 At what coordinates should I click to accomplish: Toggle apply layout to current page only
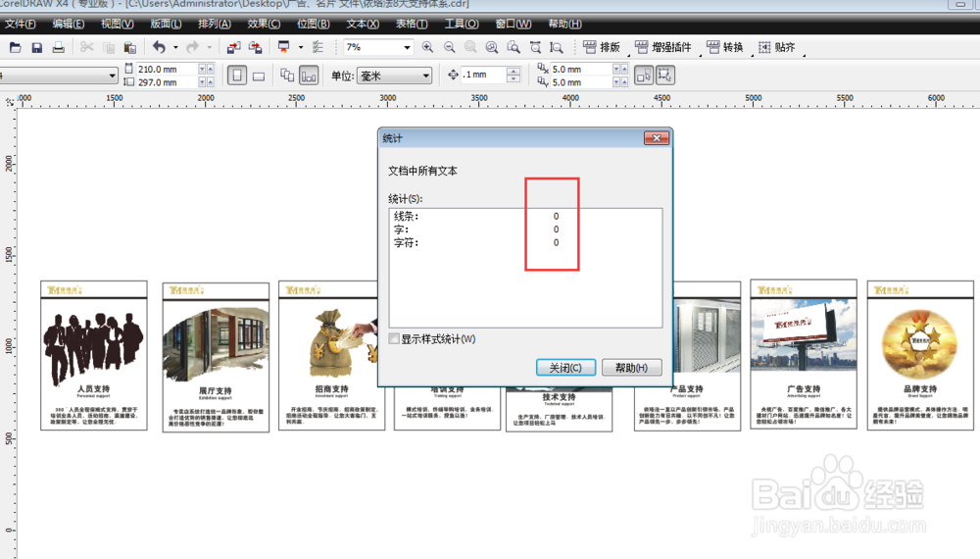coord(309,76)
